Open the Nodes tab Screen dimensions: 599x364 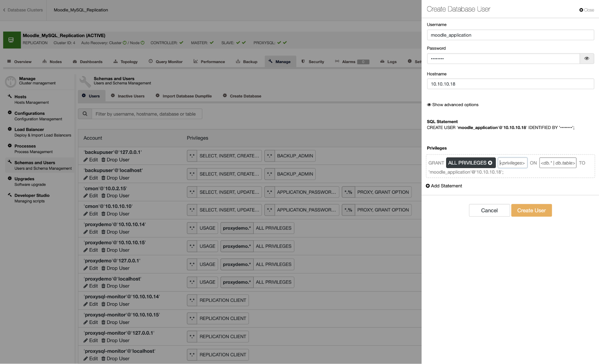tap(52, 62)
